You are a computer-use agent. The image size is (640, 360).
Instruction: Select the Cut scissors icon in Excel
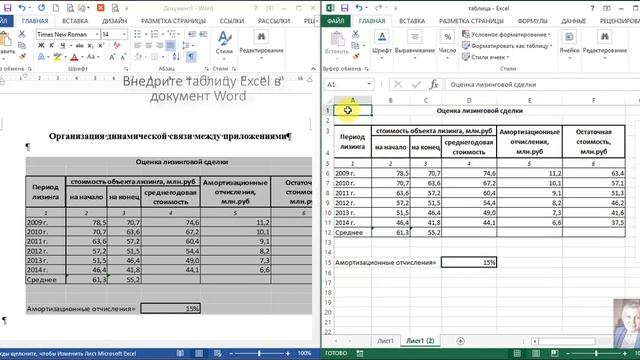pyautogui.click(x=356, y=34)
